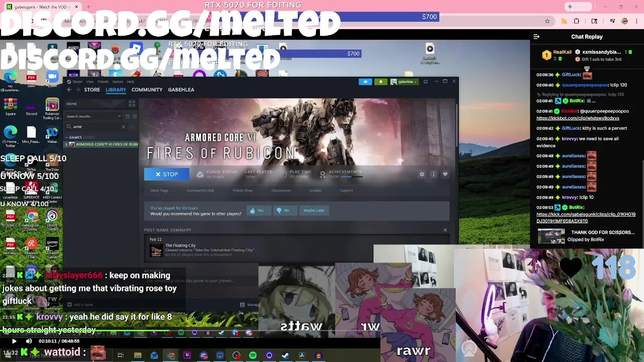
Task: Open the Community Hub link
Action: [x=200, y=190]
